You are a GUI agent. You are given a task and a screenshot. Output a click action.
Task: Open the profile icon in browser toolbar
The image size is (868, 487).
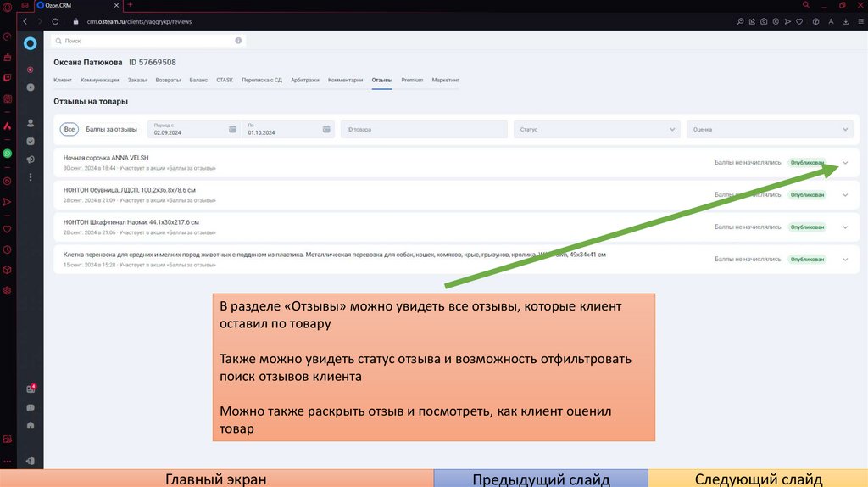(x=831, y=21)
